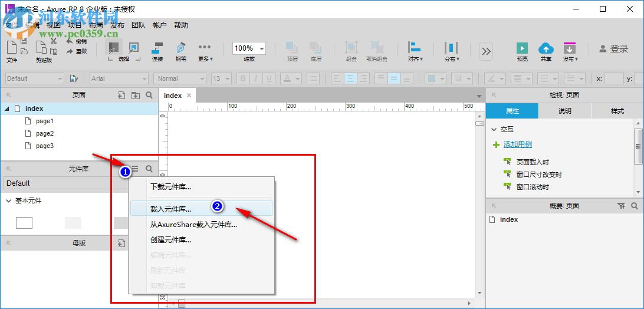Image resolution: width=644 pixels, height=309 pixels.
Task: Collapse the 交互 section
Action: click(x=494, y=129)
